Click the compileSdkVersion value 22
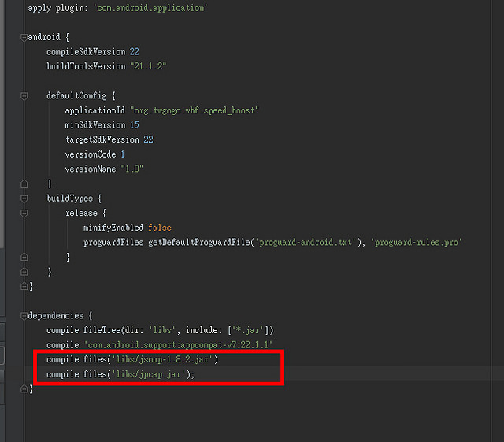Screen dimensions: 504x442 [135, 51]
